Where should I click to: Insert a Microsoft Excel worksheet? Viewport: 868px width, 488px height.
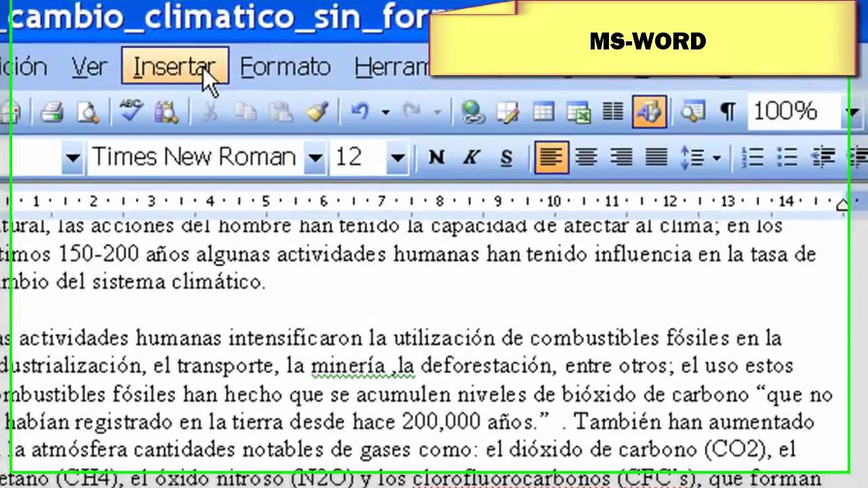click(x=578, y=111)
